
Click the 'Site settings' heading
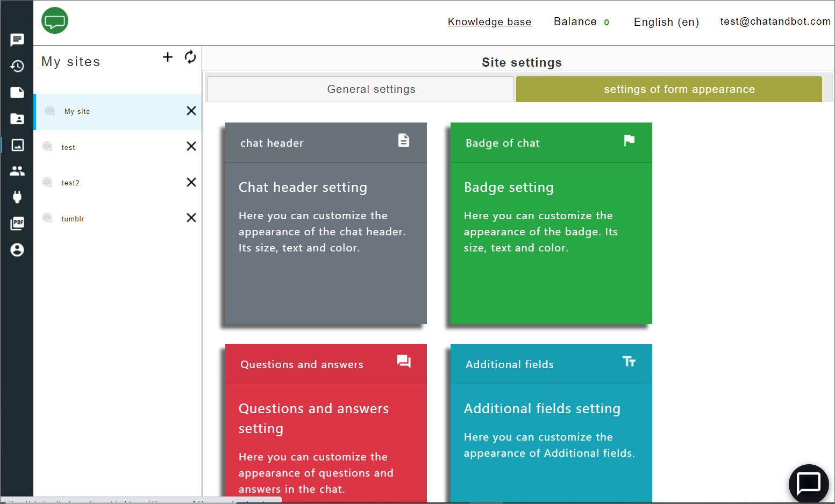pyautogui.click(x=522, y=62)
